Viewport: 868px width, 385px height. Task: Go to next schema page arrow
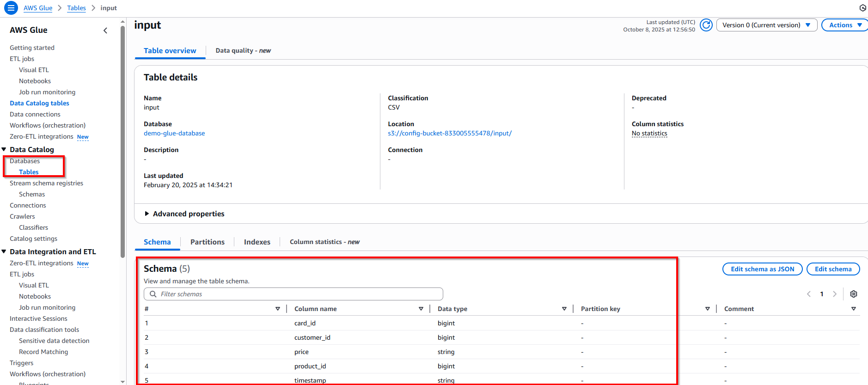[834, 294]
